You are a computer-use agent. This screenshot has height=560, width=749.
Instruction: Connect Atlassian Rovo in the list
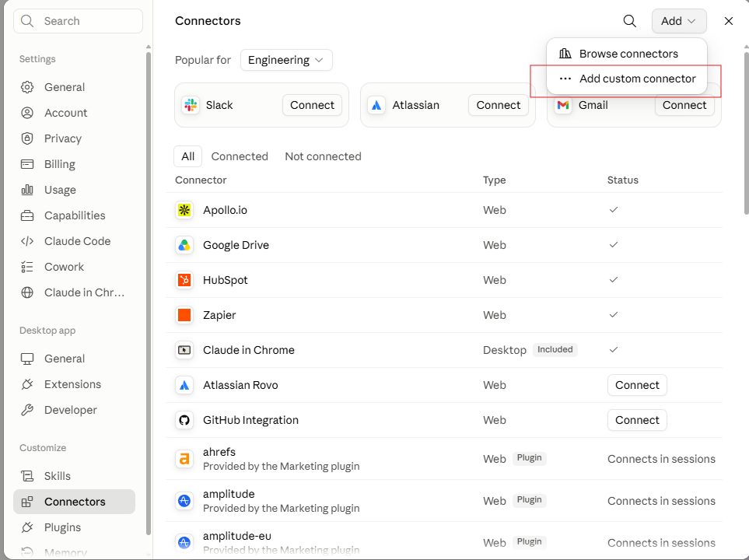click(637, 385)
